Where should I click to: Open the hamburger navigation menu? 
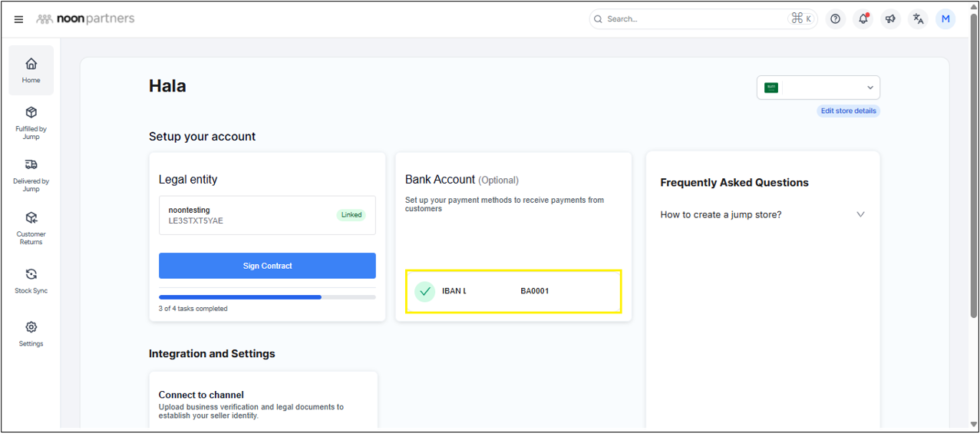[18, 19]
